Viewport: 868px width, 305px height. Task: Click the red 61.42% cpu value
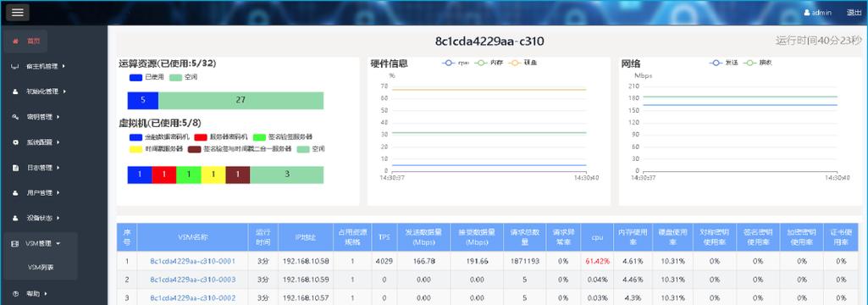click(597, 261)
